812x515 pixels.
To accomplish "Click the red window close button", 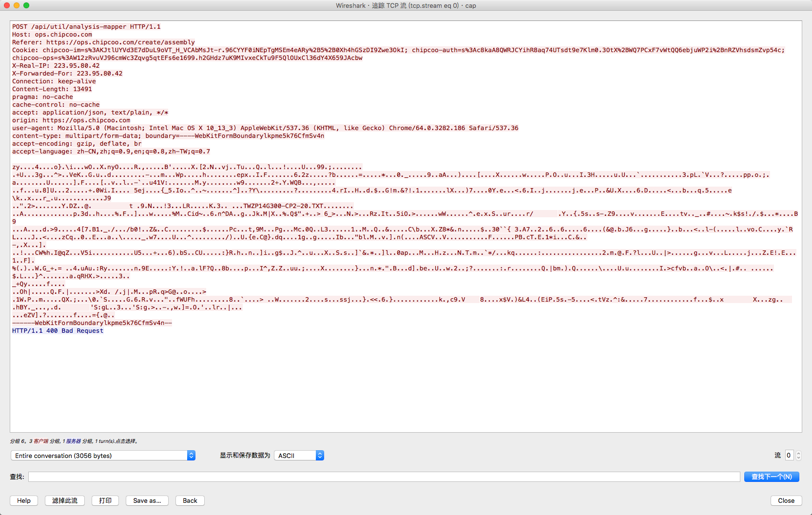I will tap(7, 5).
